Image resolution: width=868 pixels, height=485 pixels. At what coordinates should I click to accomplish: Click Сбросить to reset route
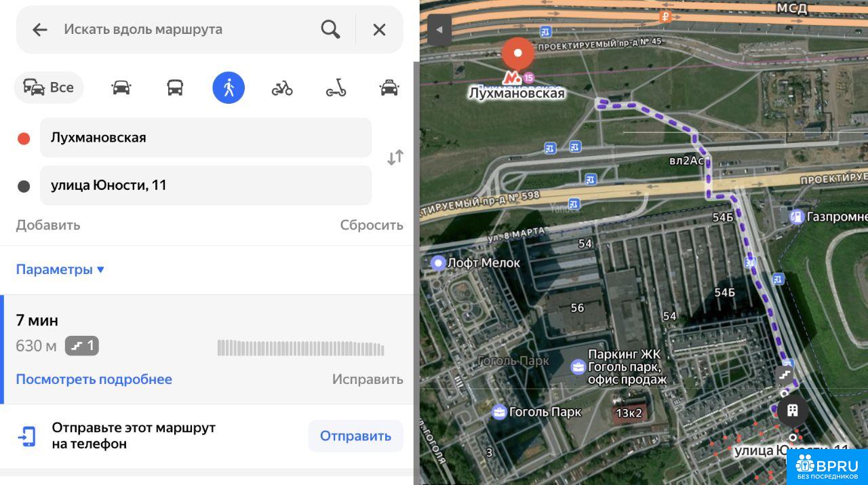(x=372, y=225)
